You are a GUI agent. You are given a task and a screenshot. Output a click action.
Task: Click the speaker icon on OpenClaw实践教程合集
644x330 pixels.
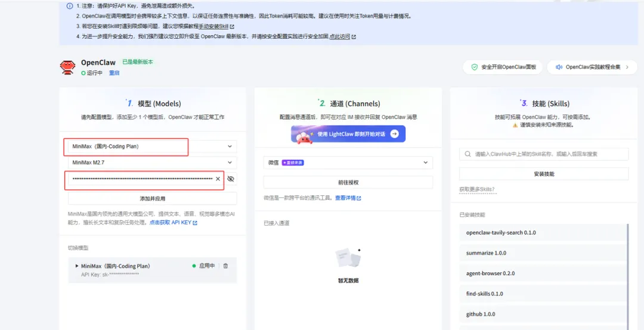559,67
